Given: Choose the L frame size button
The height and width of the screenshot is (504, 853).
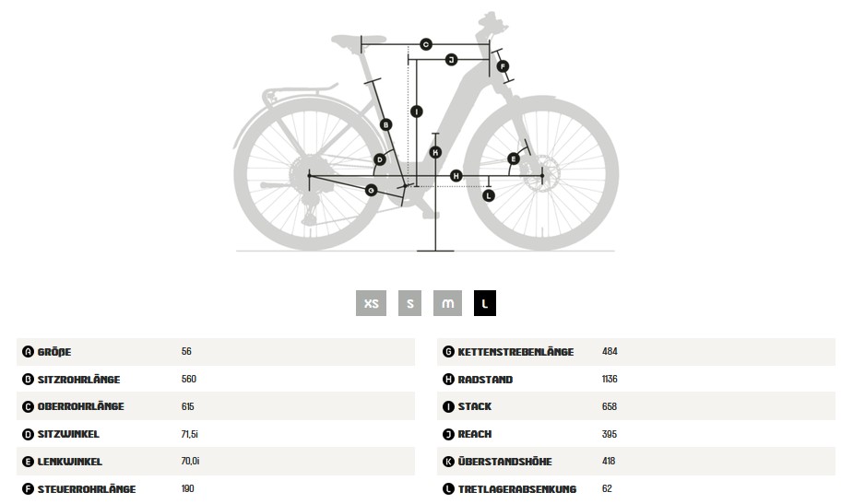Looking at the screenshot, I should coord(485,303).
